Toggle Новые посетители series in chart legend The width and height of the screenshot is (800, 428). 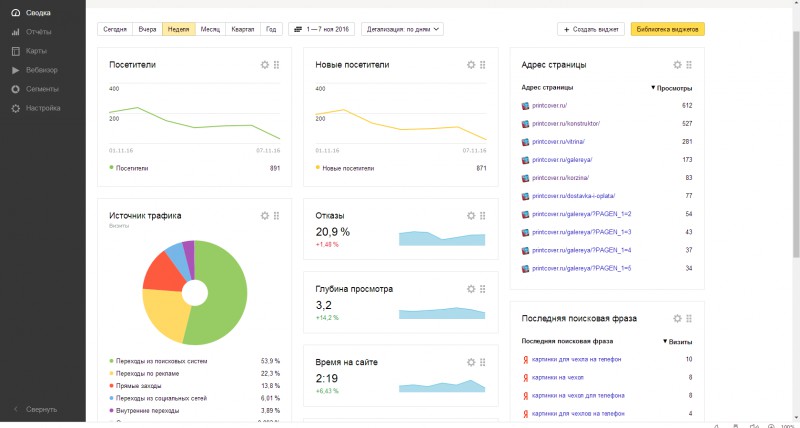pos(344,168)
